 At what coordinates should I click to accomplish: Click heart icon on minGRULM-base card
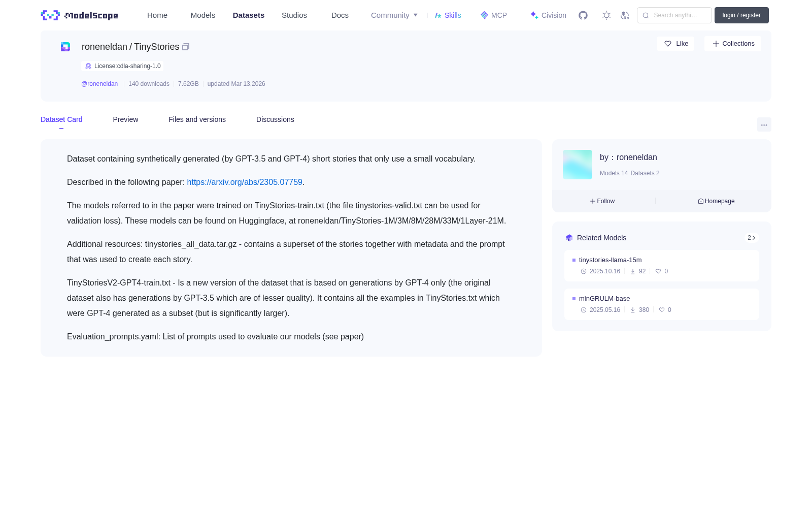pos(662,310)
